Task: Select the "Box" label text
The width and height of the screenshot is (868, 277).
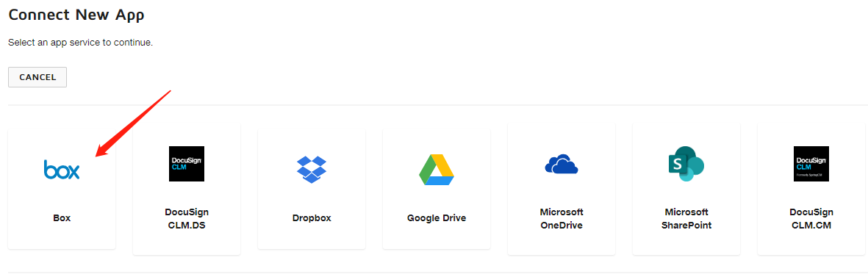Action: click(62, 217)
